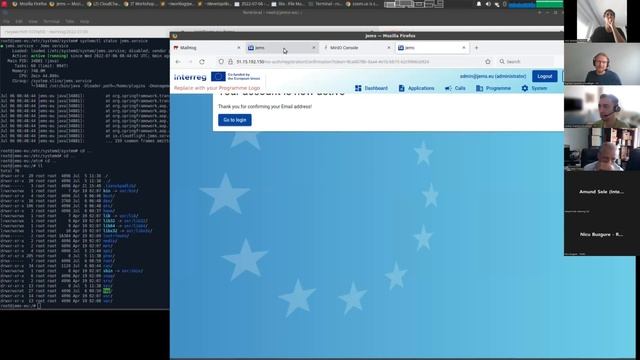Open the Dashboard navigation item
640x360 pixels.
point(371,88)
